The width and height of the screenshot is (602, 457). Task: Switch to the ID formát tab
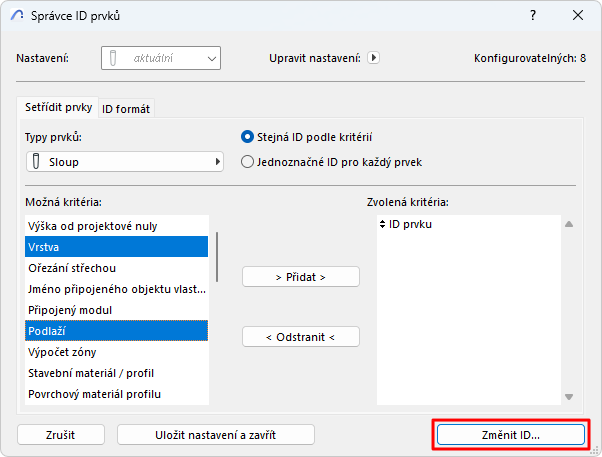126,108
